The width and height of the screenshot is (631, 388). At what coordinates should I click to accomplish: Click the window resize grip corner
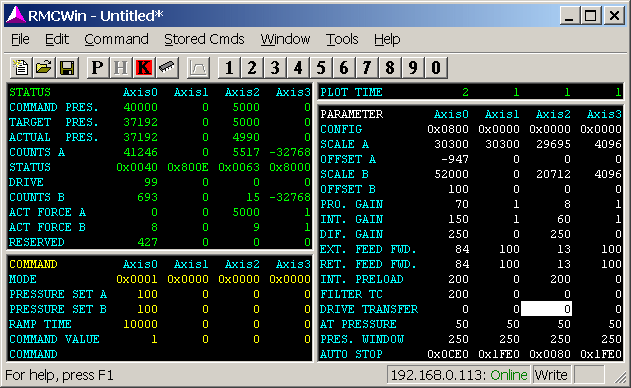coord(622,378)
